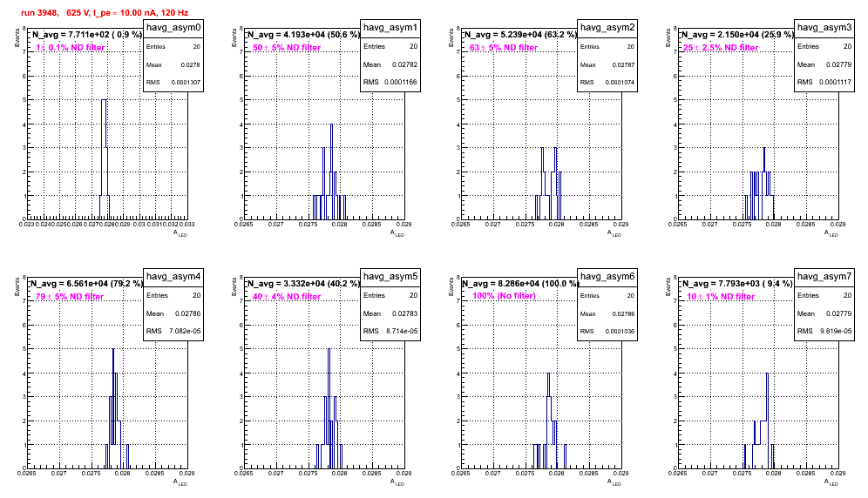The width and height of the screenshot is (868, 498).
Task: Click the Events y-axis title of havg_asym5
Action: click(x=234, y=286)
